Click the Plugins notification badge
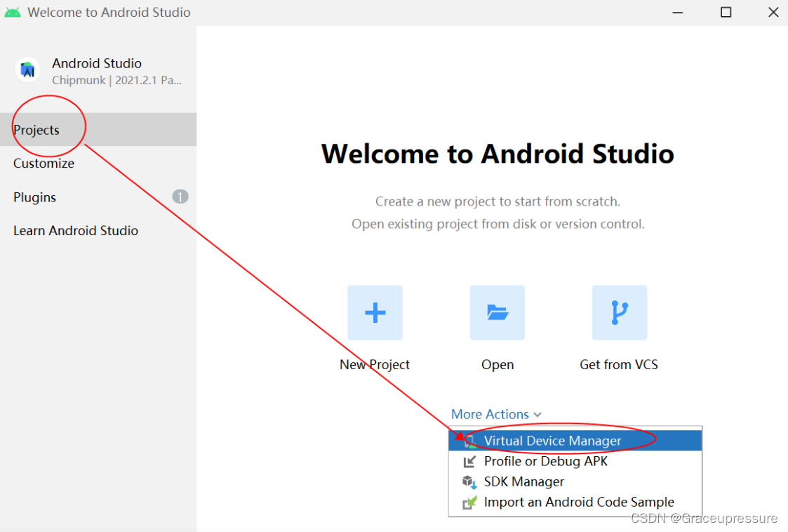Viewport: 788px width, 532px height. pos(180,197)
